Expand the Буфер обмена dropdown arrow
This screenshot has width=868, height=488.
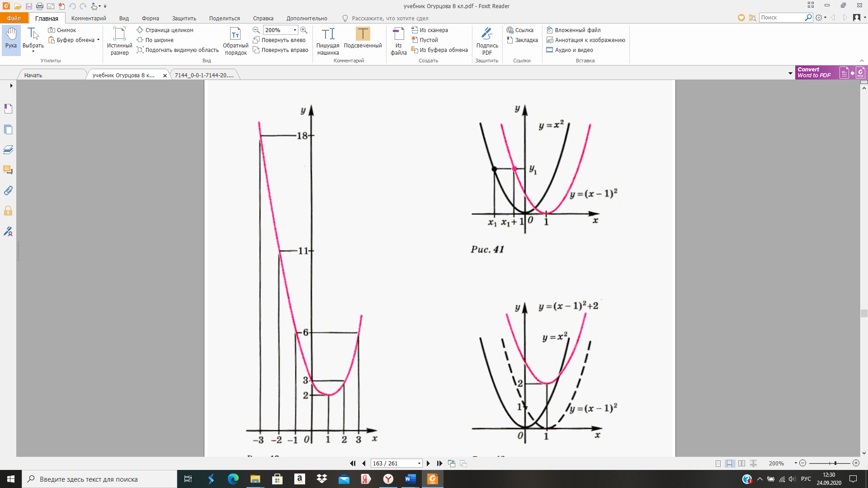pos(98,40)
